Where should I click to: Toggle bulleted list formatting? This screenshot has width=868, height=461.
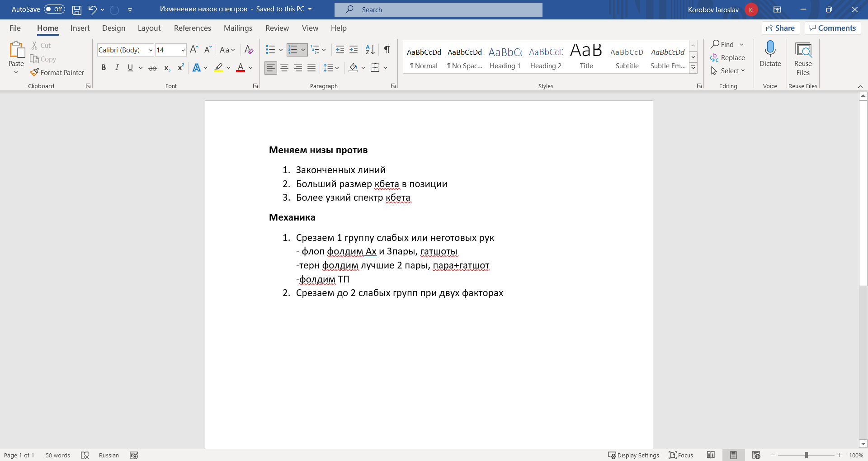pos(270,50)
